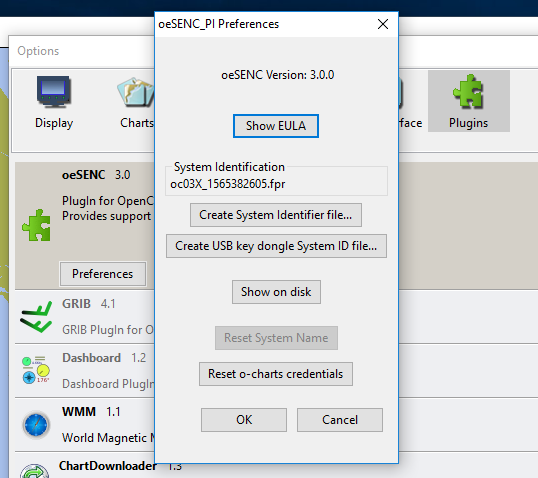Screen dimensions: 538x478
Task: Confirm with the OK button
Action: point(244,420)
